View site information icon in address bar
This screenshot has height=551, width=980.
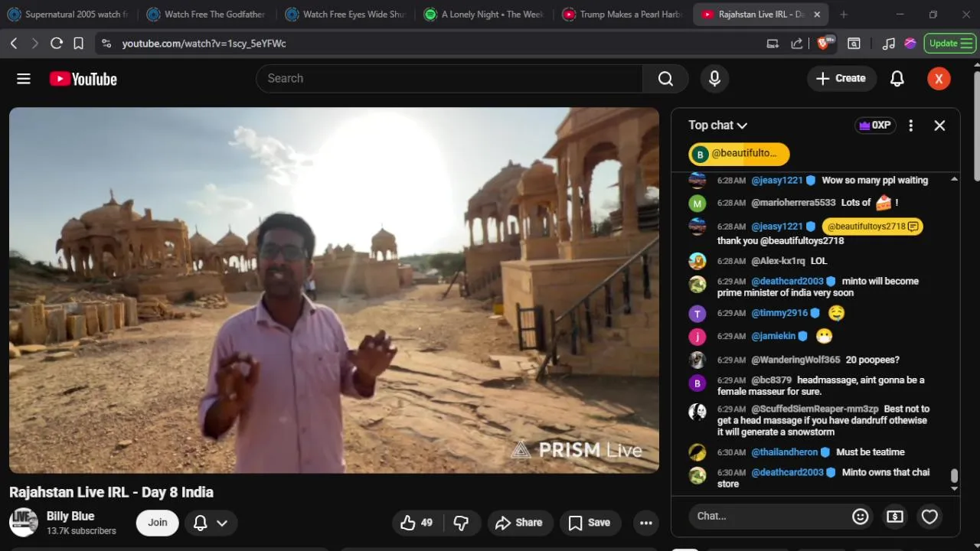click(106, 44)
